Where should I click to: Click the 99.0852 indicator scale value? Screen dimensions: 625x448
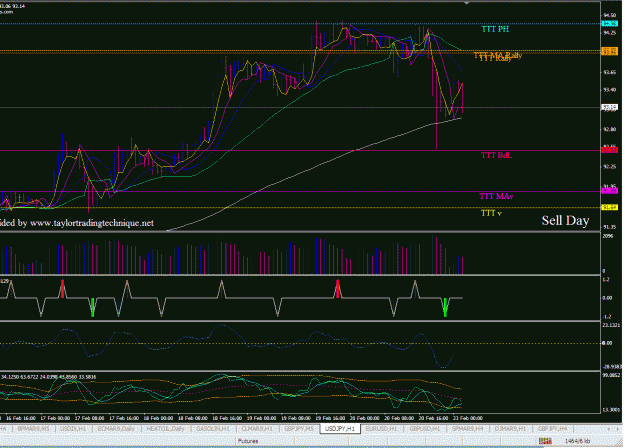611,375
